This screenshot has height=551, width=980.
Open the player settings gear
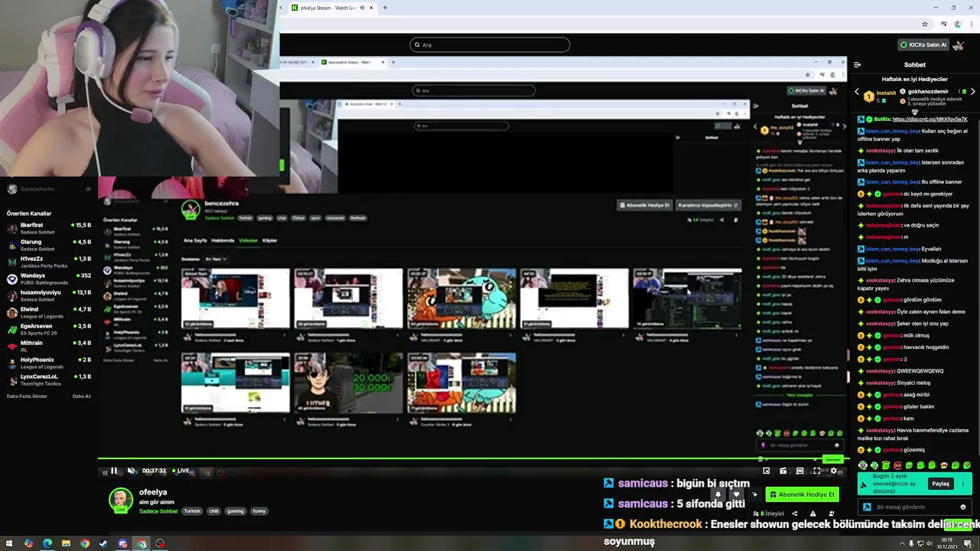(834, 471)
